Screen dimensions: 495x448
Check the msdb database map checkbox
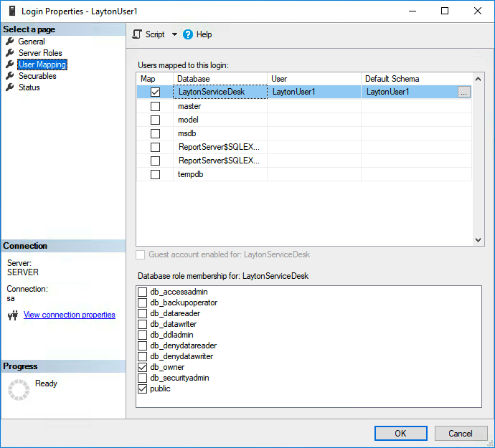(x=155, y=133)
